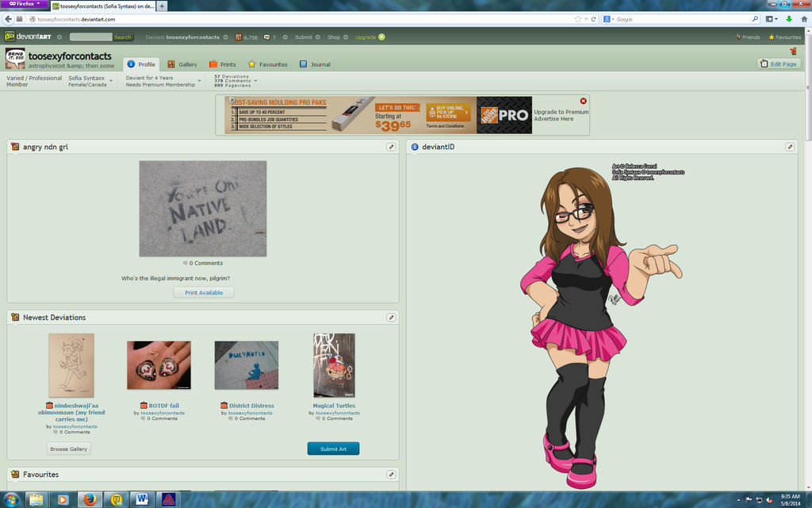Open the Shop menu in top bar
The image size is (812, 508).
tap(337, 37)
